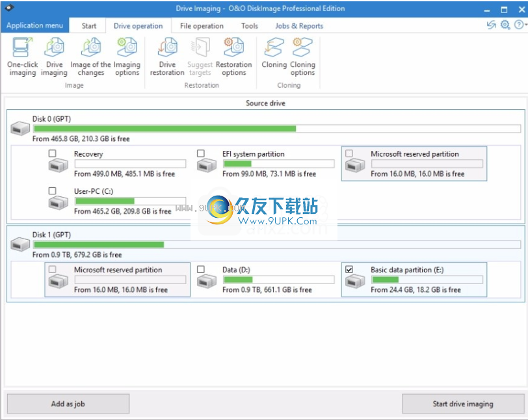Open Drive imaging tool

point(54,57)
